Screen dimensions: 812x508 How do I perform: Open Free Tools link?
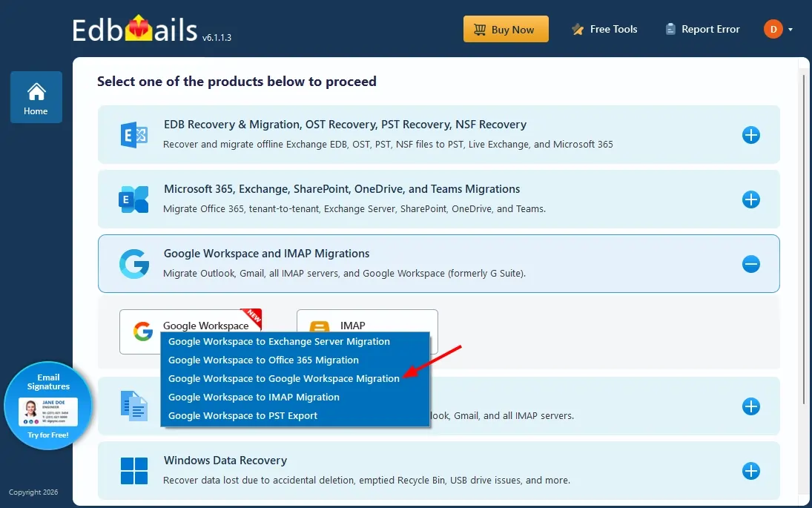(604, 30)
